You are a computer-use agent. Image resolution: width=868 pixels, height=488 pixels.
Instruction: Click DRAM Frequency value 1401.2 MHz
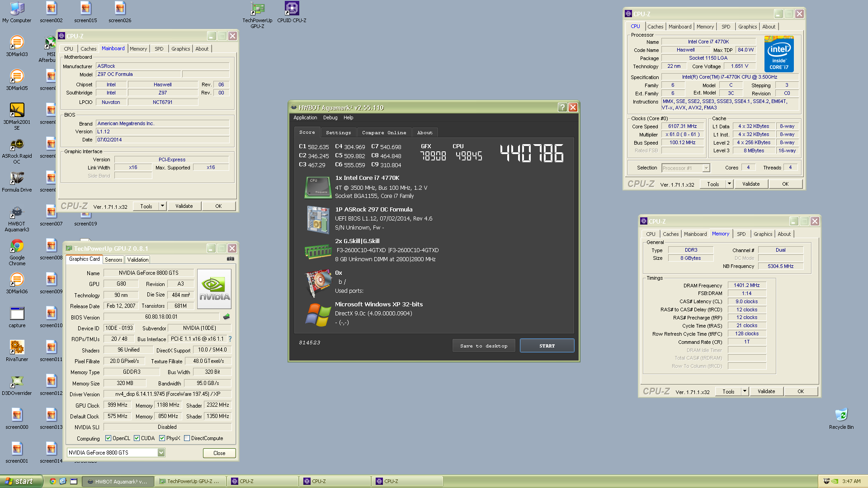(746, 285)
